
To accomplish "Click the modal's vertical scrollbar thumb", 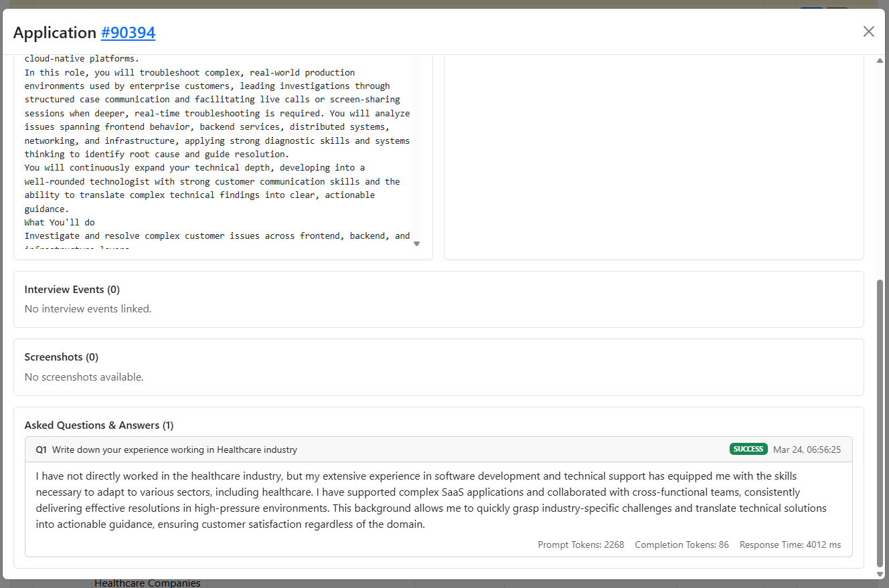I will click(x=880, y=421).
